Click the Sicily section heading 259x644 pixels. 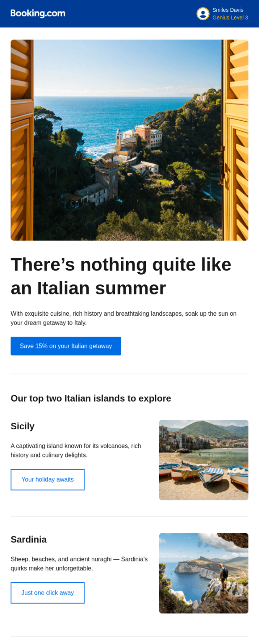click(x=23, y=426)
